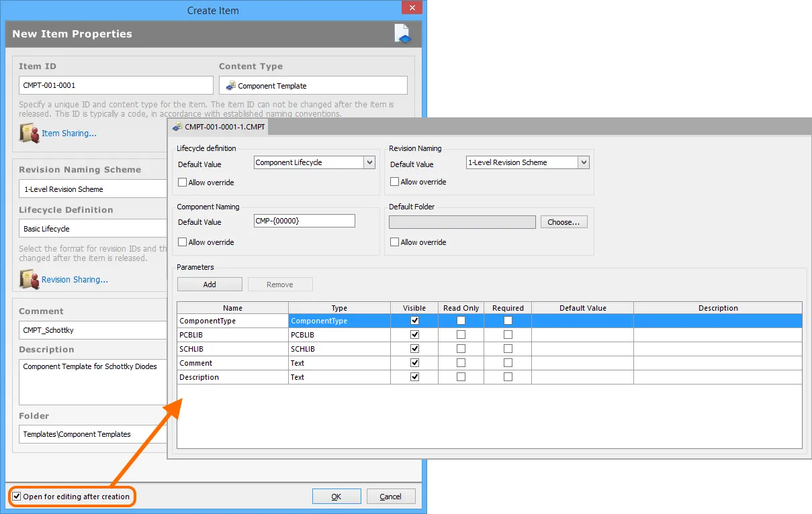
Task: Enable Allow override for Component Naming
Action: 182,242
